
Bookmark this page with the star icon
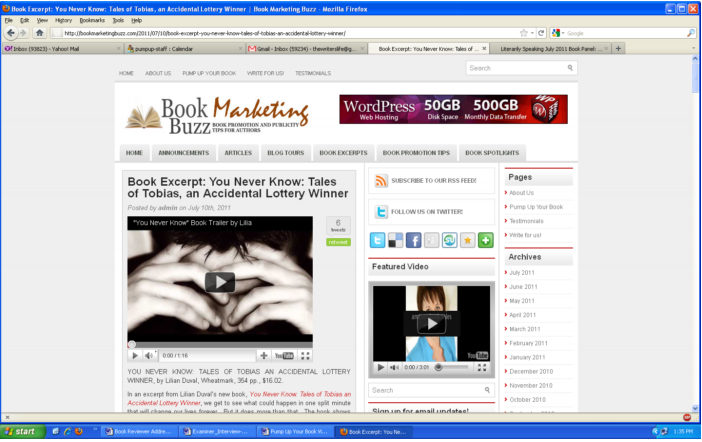tap(523, 33)
